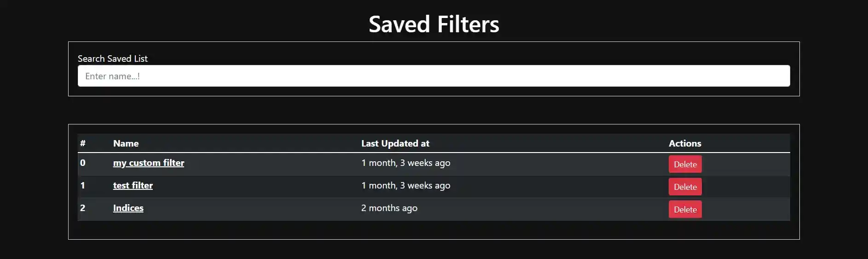This screenshot has height=259, width=868.
Task: Delete the 'test filter' entry
Action: (x=685, y=187)
